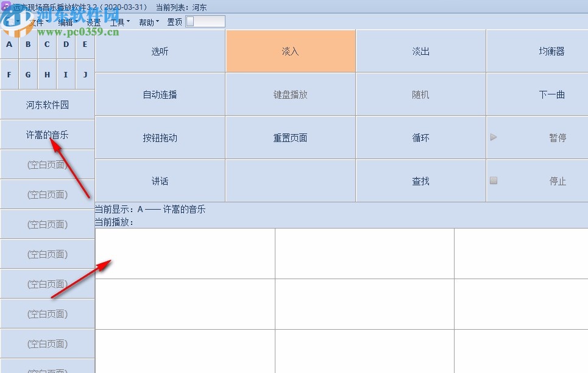Click the play triangle icon beside 暂停
The image size is (588, 373).
pyautogui.click(x=494, y=138)
